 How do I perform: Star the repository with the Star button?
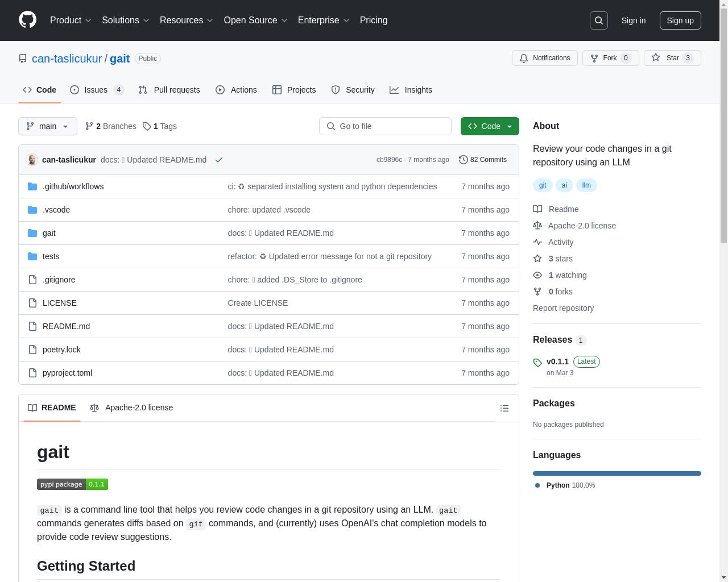tap(672, 58)
